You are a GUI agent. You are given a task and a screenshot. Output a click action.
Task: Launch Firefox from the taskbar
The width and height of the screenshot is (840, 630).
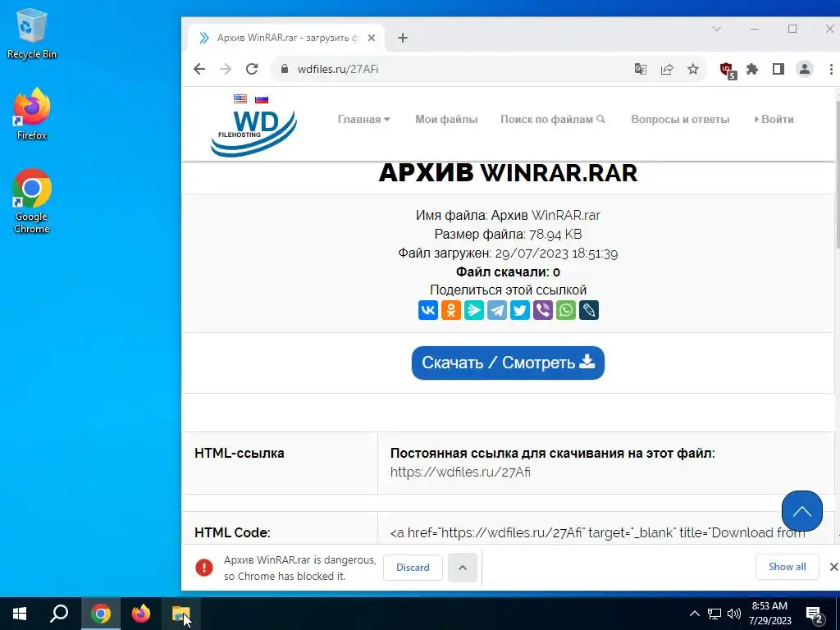pyautogui.click(x=141, y=614)
